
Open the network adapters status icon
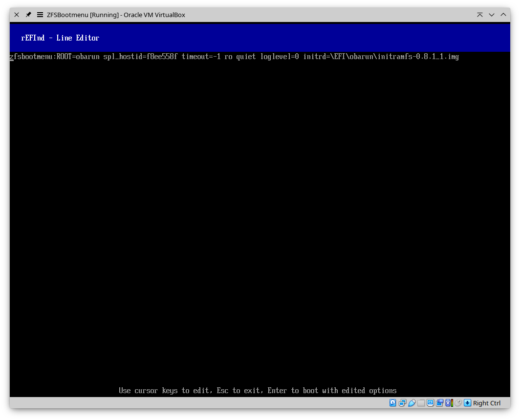tap(402, 403)
